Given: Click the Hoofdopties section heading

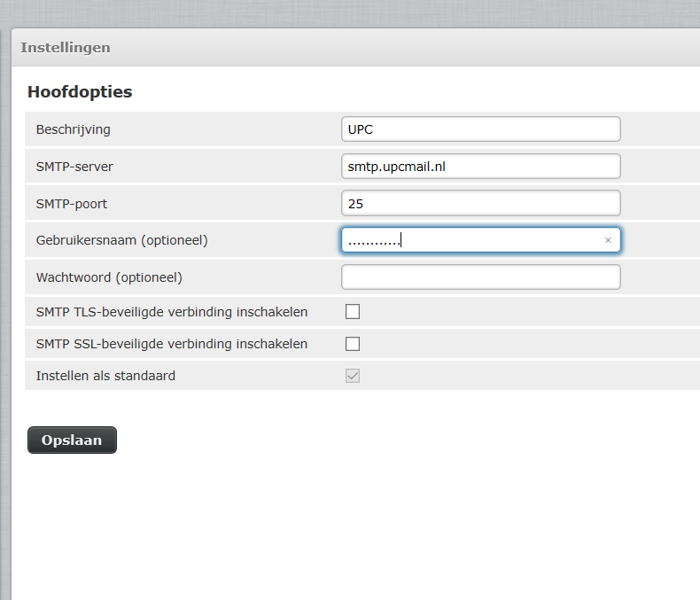Looking at the screenshot, I should pyautogui.click(x=80, y=92).
